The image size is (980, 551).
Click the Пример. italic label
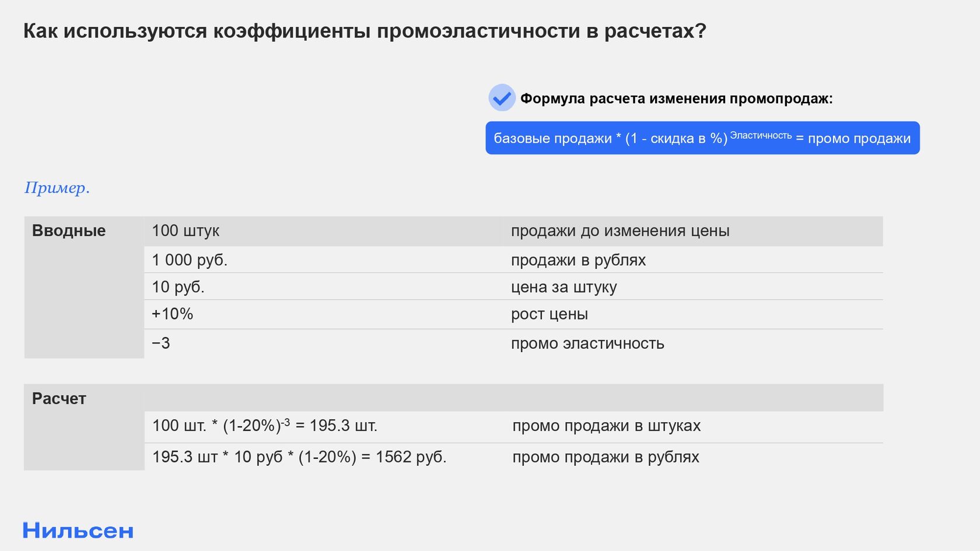[57, 188]
